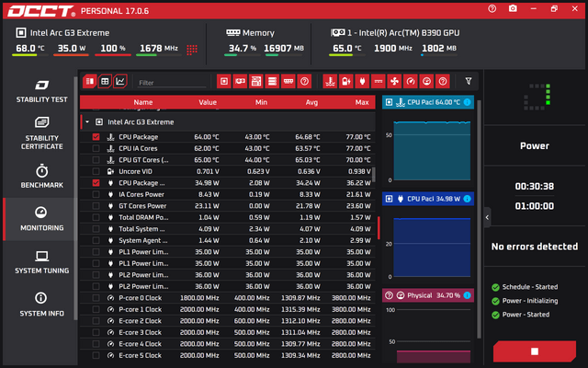Sort table by Value column
588x368 pixels.
coord(208,102)
